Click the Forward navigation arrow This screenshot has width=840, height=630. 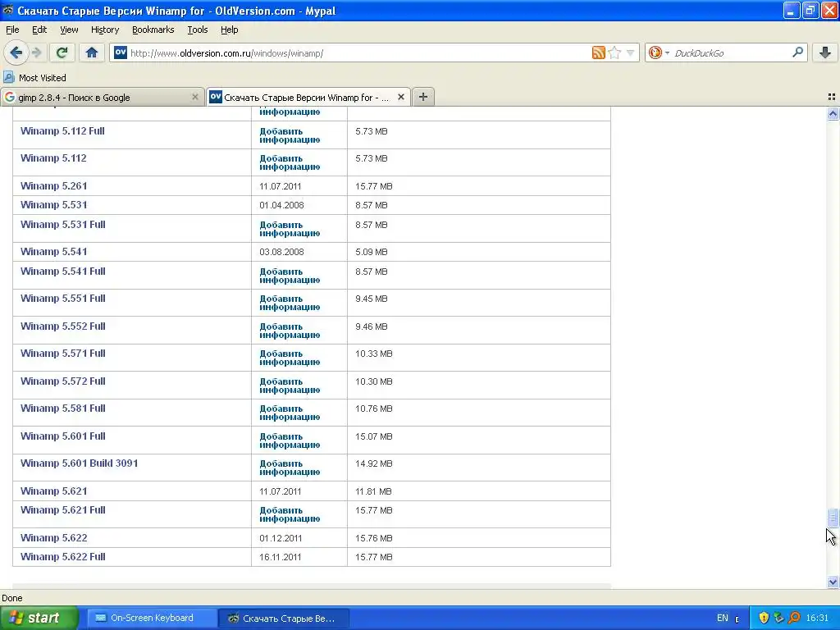[x=37, y=52]
